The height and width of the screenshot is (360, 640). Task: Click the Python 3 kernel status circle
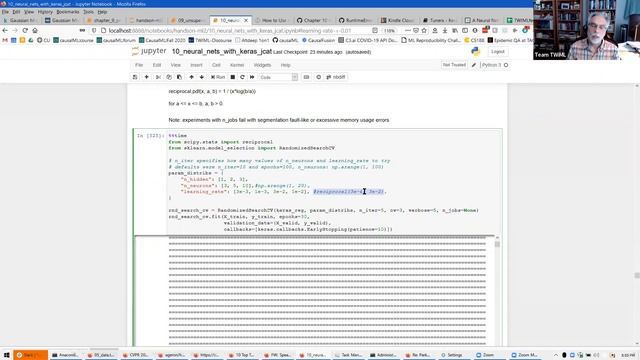(x=506, y=65)
